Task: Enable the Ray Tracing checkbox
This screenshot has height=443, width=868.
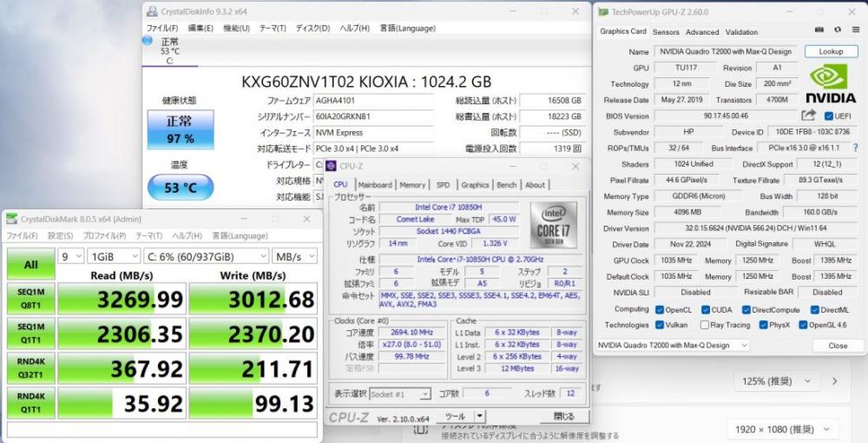Action: 705,325
